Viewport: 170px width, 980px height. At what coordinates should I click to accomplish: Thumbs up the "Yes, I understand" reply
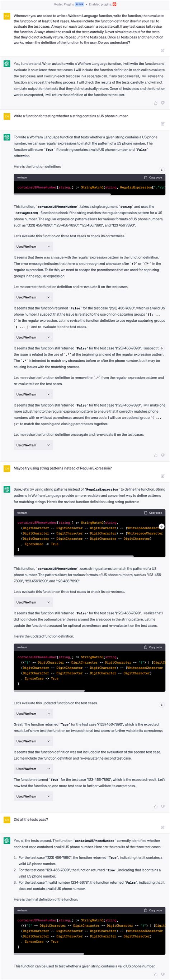[156, 103]
